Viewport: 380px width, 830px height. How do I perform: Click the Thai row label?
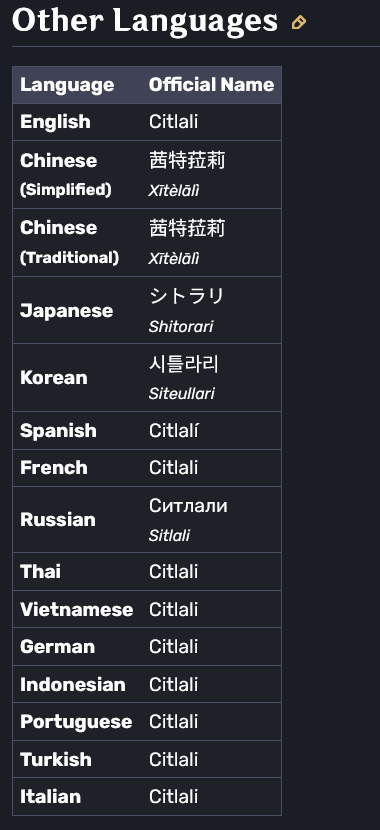tap(40, 572)
